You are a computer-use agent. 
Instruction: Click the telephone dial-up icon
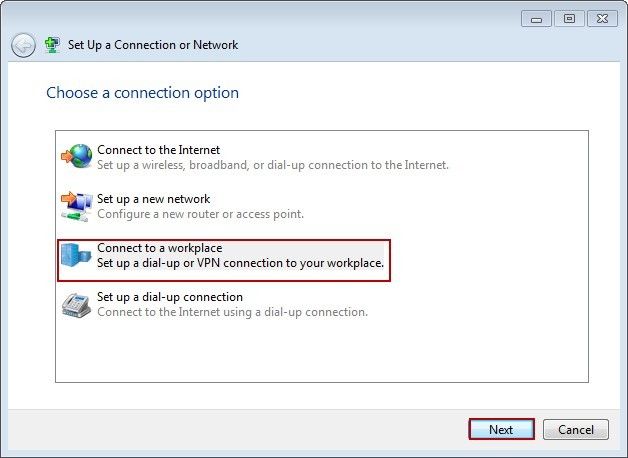(76, 304)
